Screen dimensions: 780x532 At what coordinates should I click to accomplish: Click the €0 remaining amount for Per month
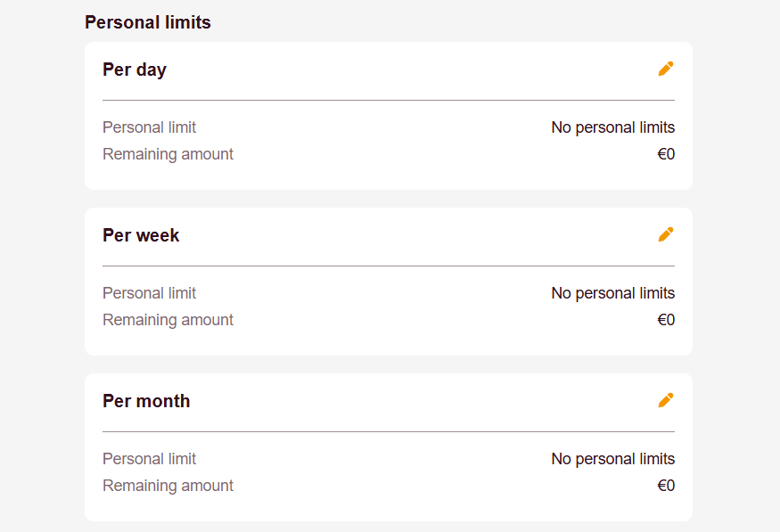pos(666,486)
